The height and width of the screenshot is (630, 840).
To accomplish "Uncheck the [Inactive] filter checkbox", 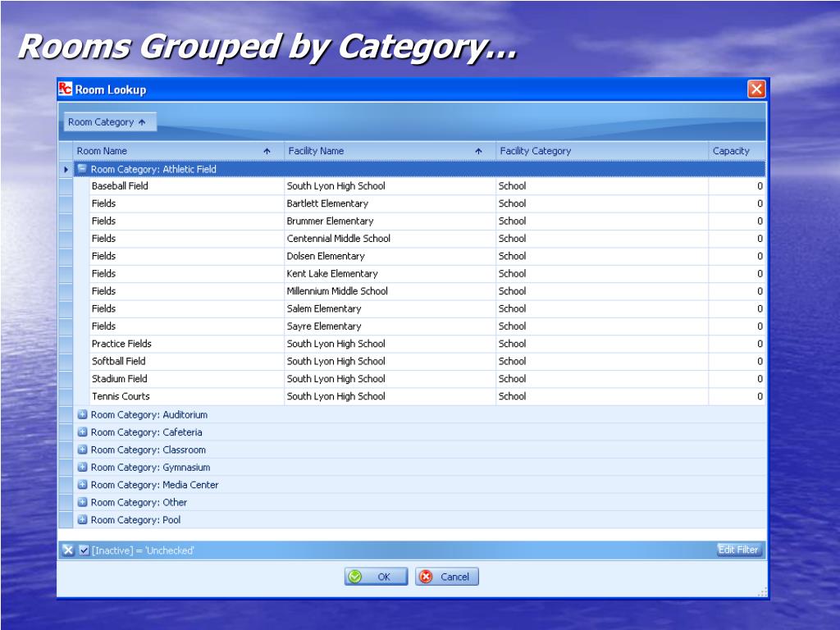I will [84, 550].
